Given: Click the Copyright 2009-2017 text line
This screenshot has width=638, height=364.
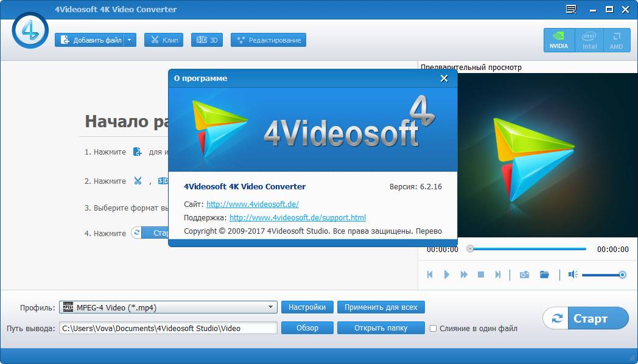Looking at the screenshot, I should (x=312, y=231).
